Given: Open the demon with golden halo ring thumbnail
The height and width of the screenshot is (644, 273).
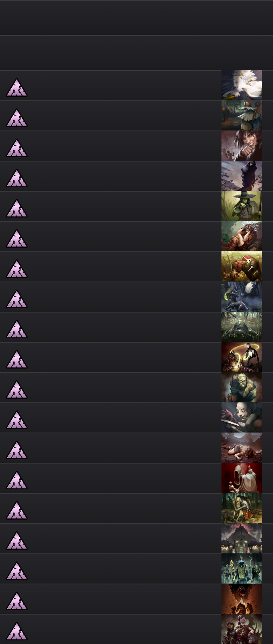Looking at the screenshot, I should 242,357.
